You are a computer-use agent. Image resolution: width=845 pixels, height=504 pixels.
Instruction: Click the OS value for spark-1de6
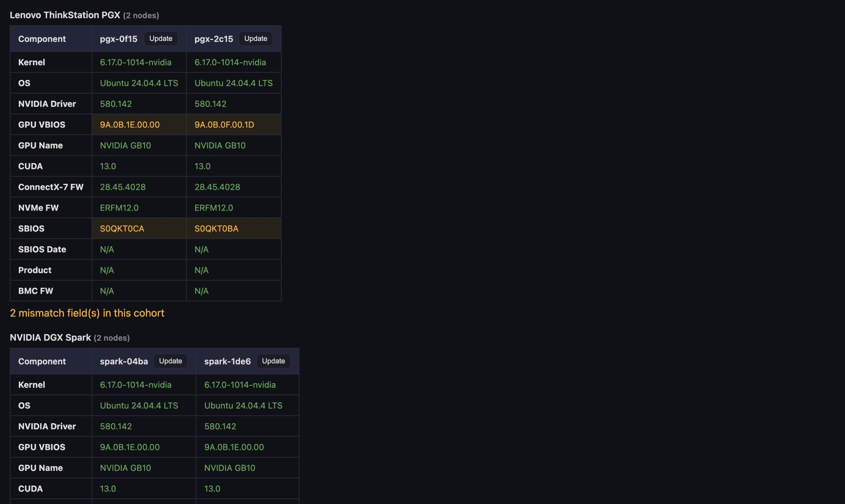pos(243,406)
